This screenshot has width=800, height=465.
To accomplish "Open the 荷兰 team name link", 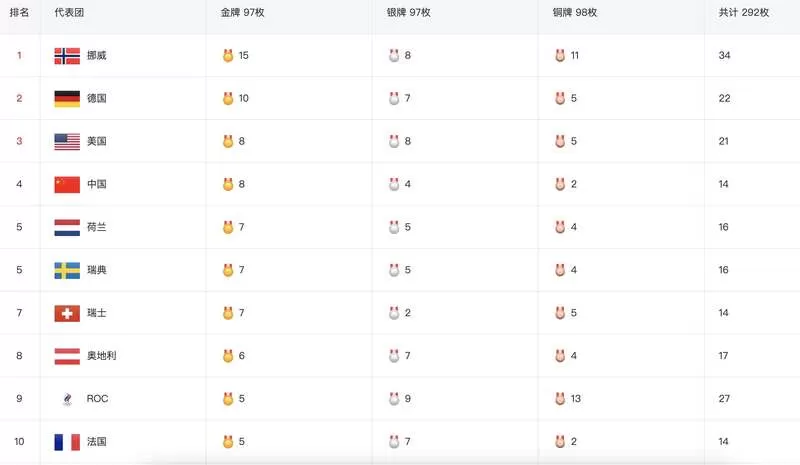I will pyautogui.click(x=96, y=227).
